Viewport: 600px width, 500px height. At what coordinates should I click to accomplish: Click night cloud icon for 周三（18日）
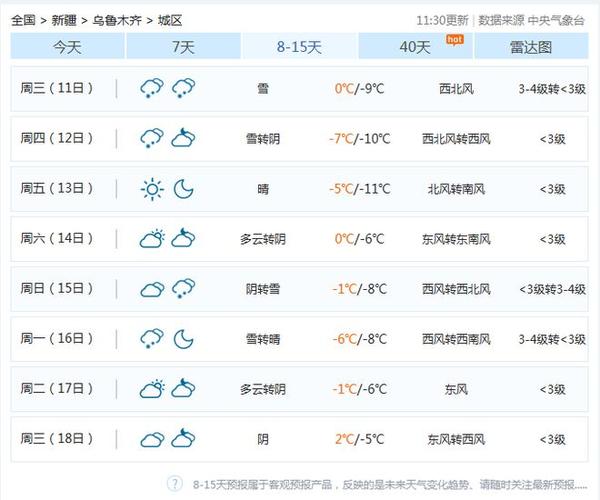point(183,438)
